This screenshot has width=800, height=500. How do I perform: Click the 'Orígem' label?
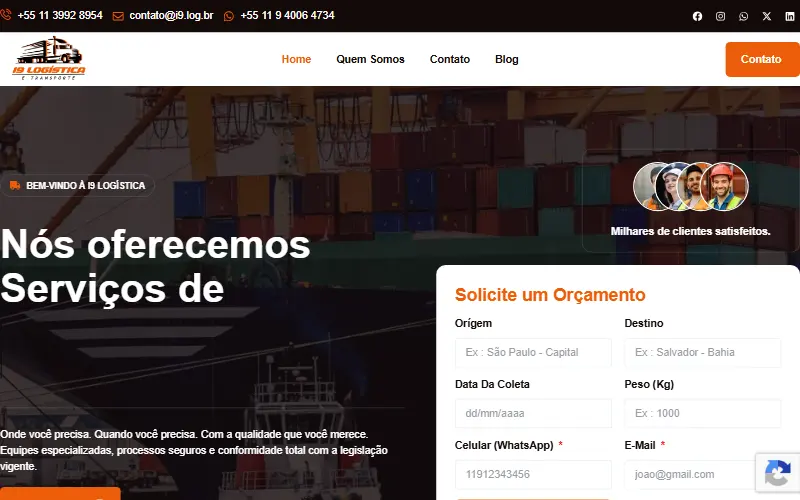pos(473,323)
